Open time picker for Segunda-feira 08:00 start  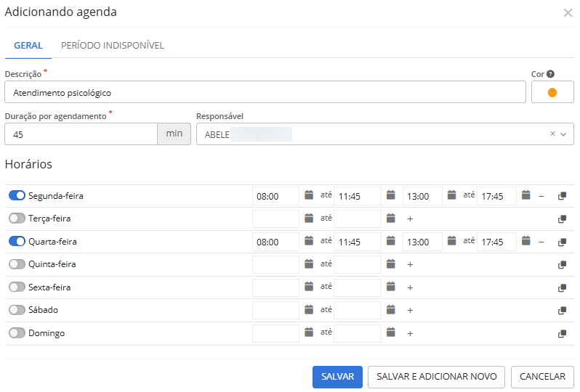[309, 195]
